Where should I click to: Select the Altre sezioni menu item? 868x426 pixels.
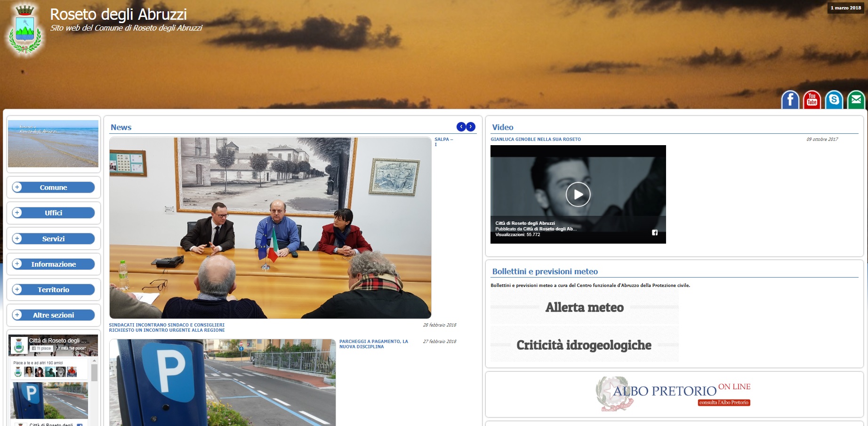click(54, 315)
